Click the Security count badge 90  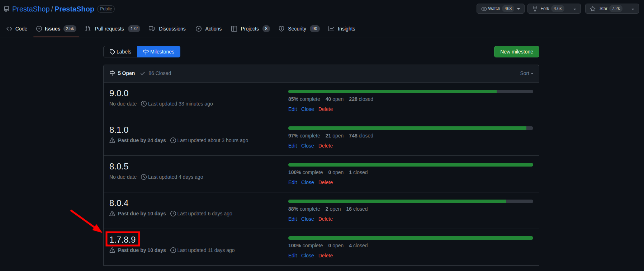point(315,29)
